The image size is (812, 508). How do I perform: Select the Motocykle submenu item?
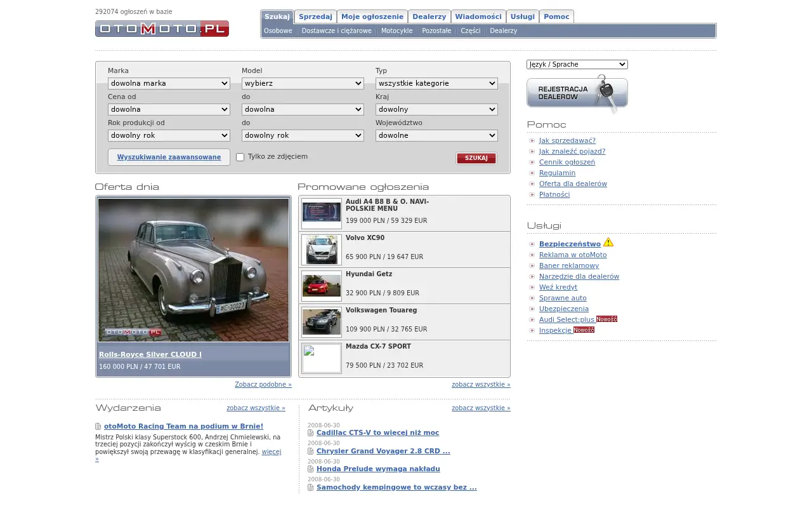397,30
